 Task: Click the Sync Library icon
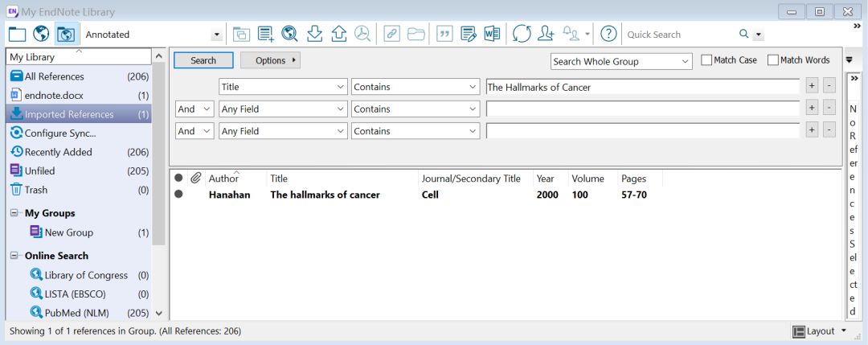(x=522, y=35)
